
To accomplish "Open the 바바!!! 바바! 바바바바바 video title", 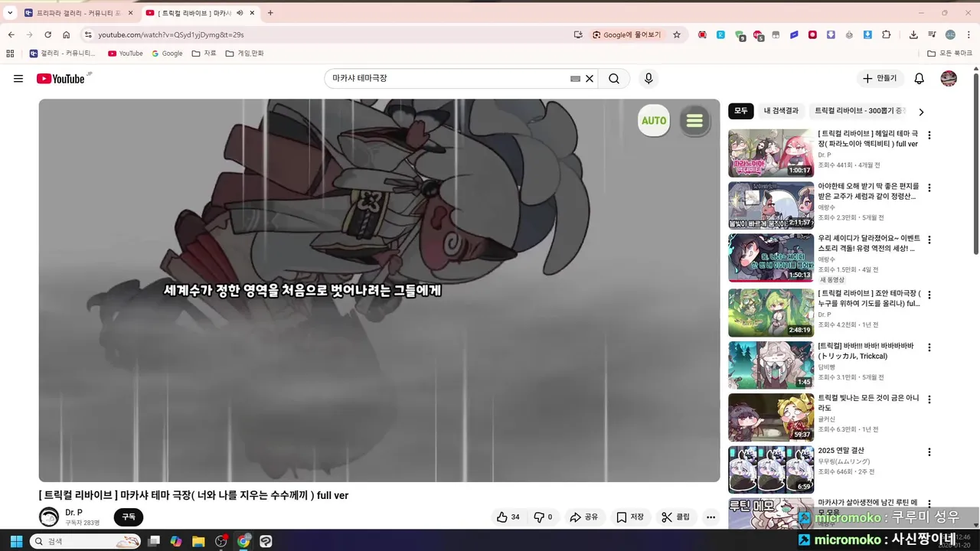I will (x=866, y=351).
